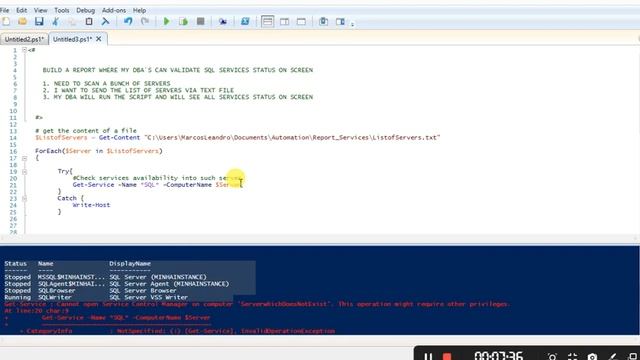
Task: Click the CategoryInfo error line in console
Action: 178,331
